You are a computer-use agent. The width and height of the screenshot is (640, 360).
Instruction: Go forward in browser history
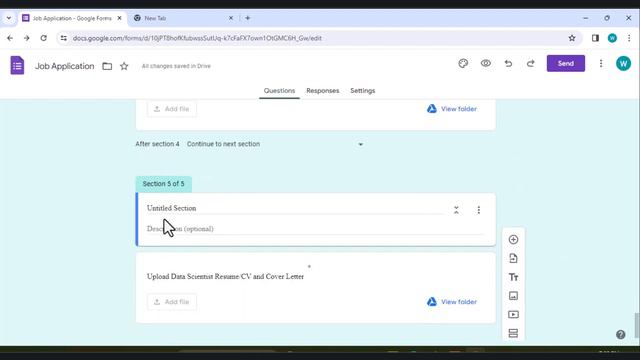[27, 38]
